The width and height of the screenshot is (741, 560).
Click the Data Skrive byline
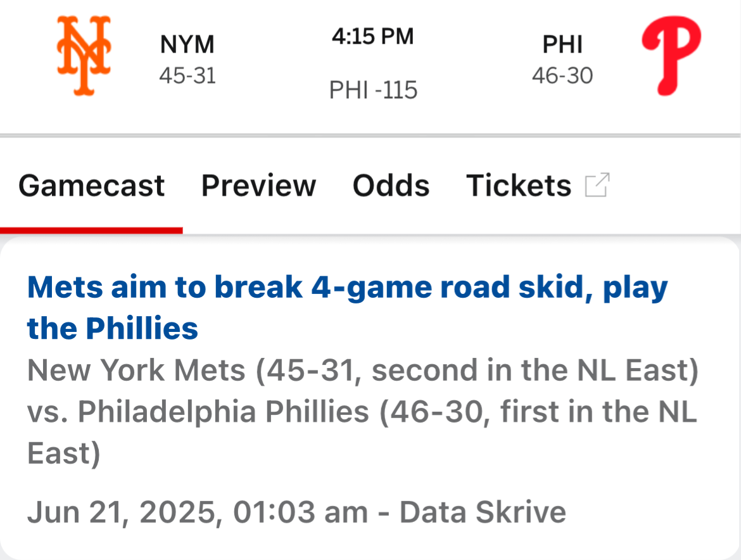[x=483, y=512]
